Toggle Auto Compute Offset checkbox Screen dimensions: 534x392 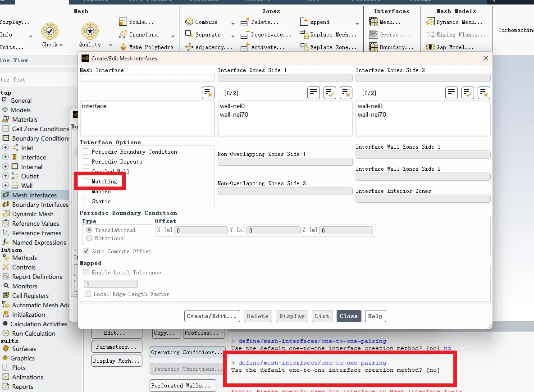click(86, 251)
